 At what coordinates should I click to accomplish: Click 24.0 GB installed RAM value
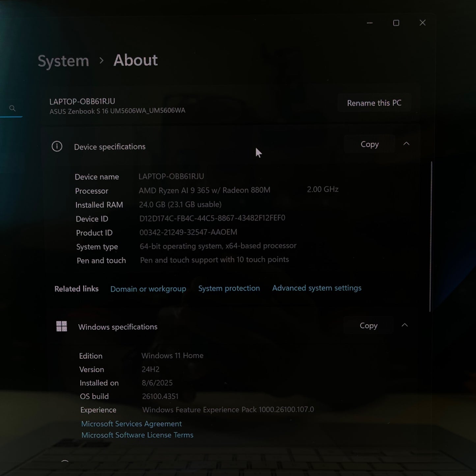pyautogui.click(x=180, y=204)
